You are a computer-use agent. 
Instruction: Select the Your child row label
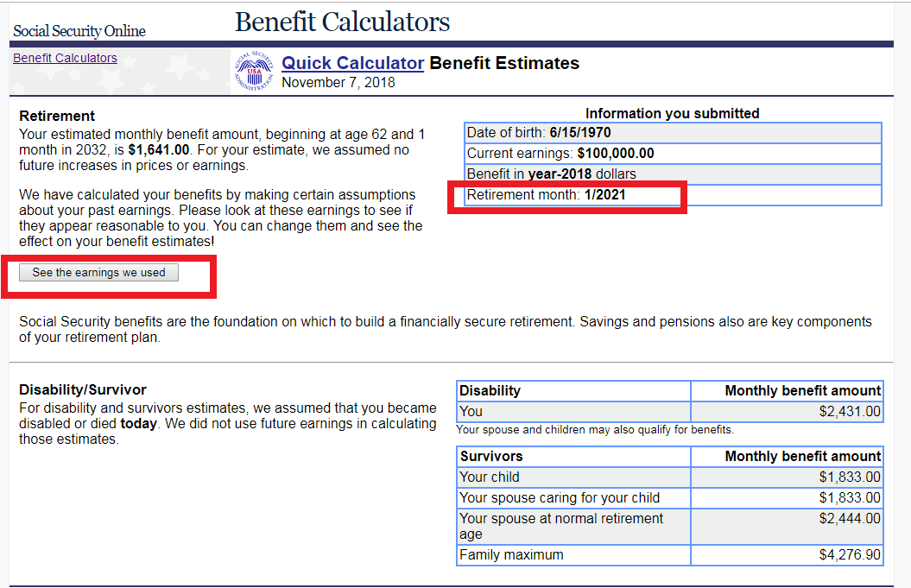pyautogui.click(x=490, y=477)
